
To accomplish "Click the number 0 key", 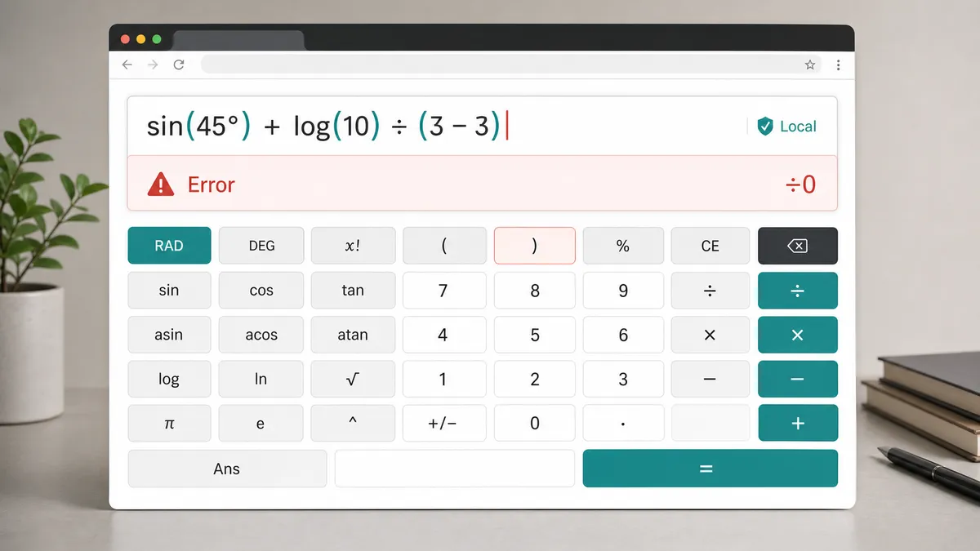I will tap(534, 424).
